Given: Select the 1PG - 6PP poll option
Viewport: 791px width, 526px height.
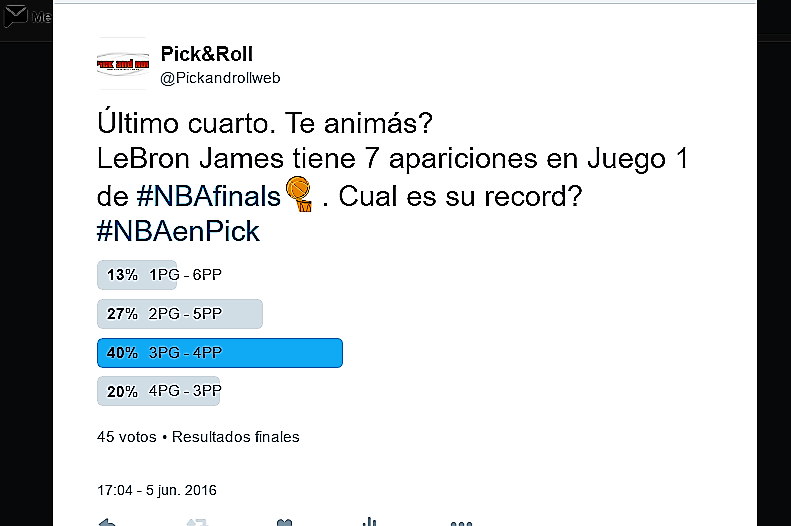Looking at the screenshot, I should (137, 275).
